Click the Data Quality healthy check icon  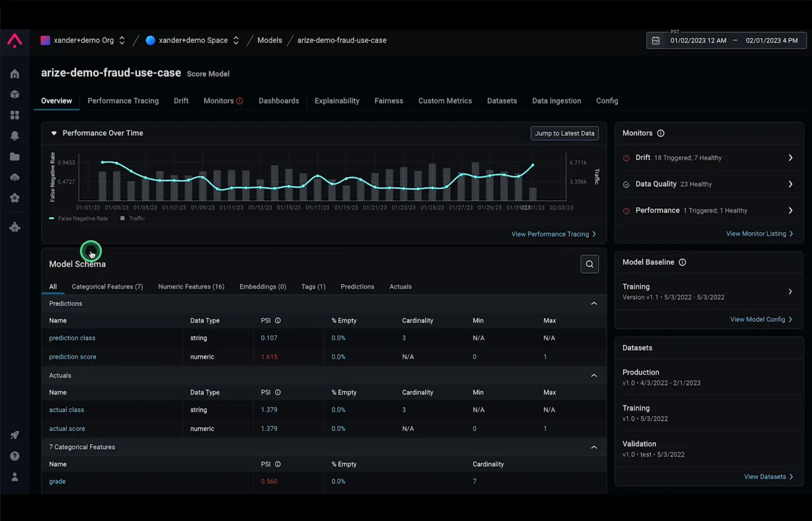tap(626, 184)
